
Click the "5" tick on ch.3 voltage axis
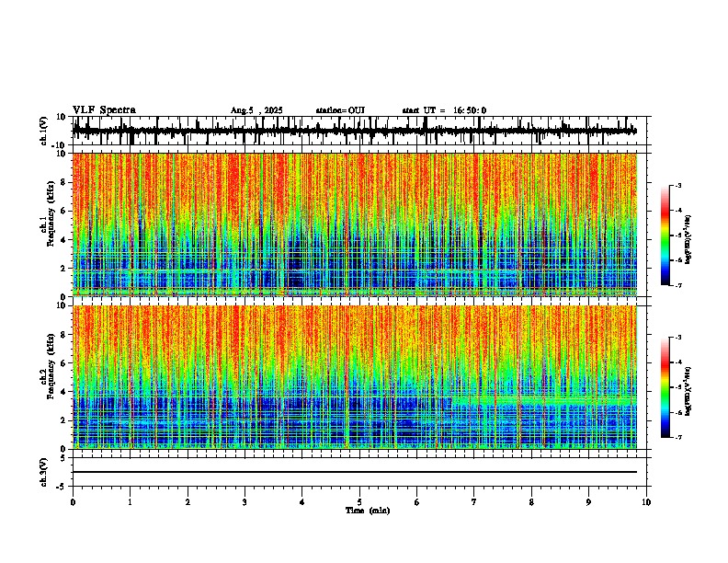(x=64, y=457)
